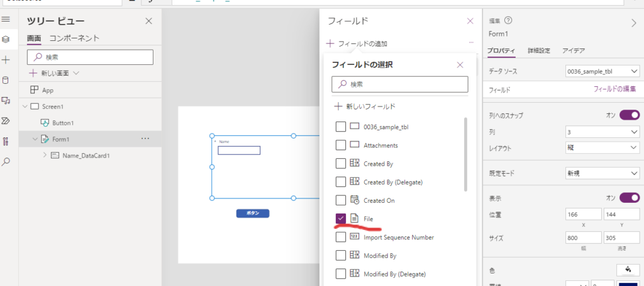Open the Form1 ellipsis more options

pyautogui.click(x=145, y=139)
